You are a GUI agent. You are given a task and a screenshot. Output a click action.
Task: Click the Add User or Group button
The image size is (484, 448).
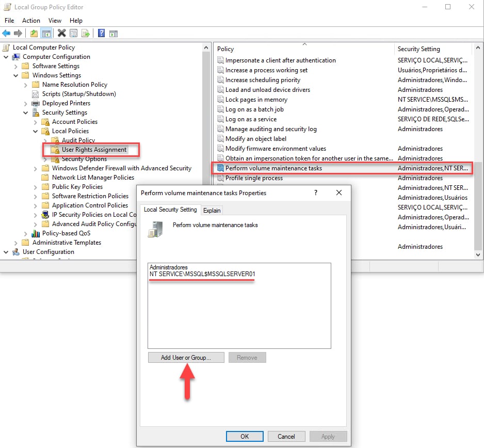[186, 358]
